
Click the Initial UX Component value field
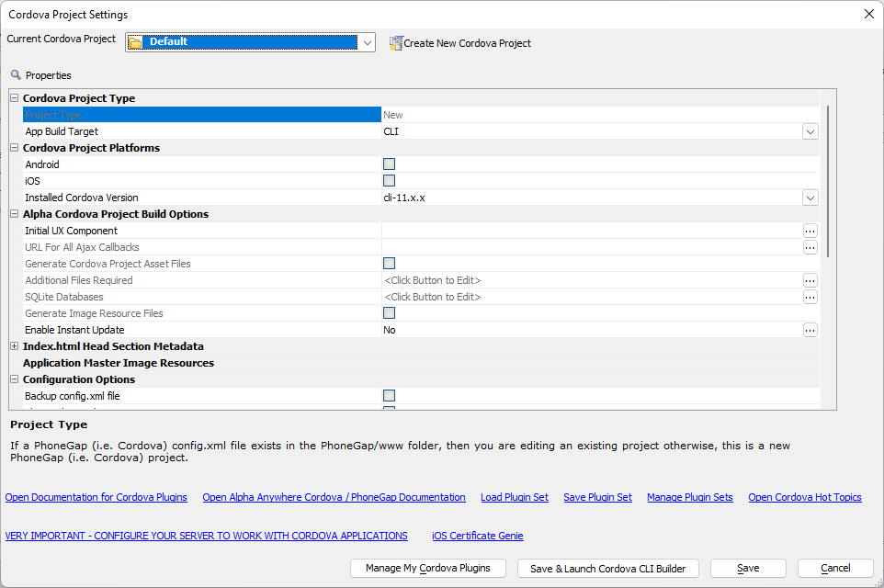pyautogui.click(x=592, y=231)
